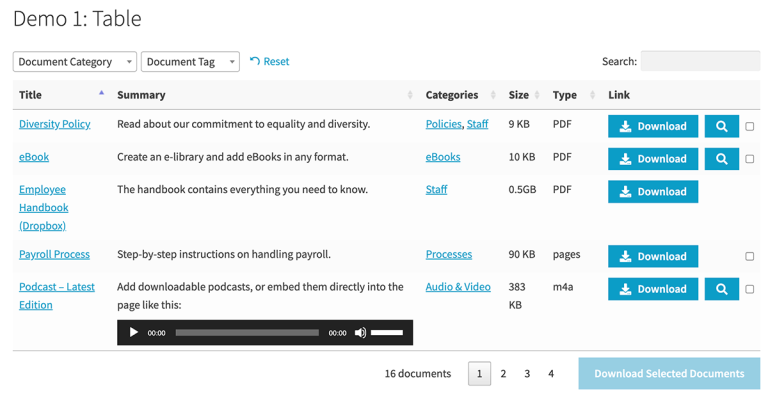The image size is (768, 406).
Task: Select the Diversity Policy checkbox
Action: (x=749, y=127)
